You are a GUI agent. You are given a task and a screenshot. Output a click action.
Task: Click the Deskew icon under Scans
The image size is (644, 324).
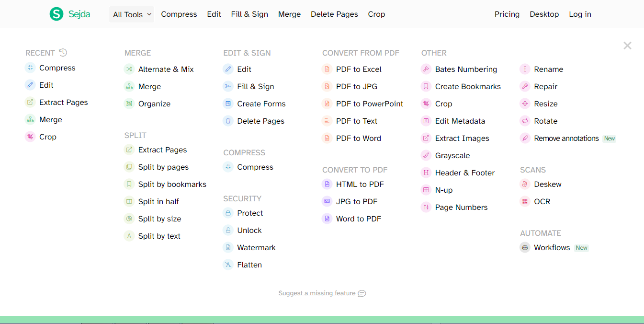[525, 184]
